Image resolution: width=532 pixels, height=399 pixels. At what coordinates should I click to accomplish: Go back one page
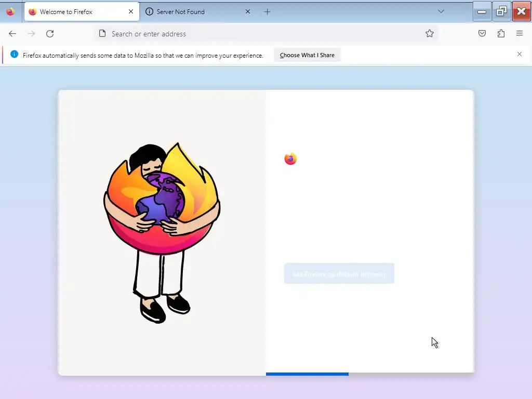[x=12, y=34]
